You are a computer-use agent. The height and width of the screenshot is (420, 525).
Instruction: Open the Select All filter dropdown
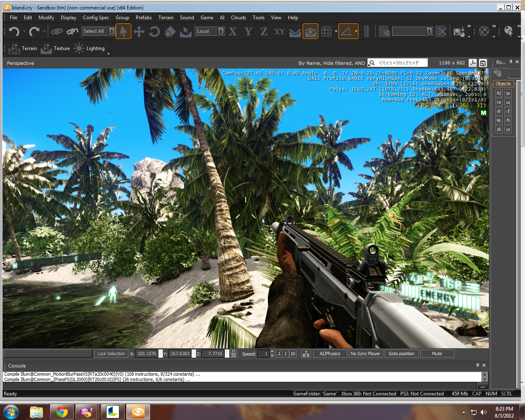(98, 31)
